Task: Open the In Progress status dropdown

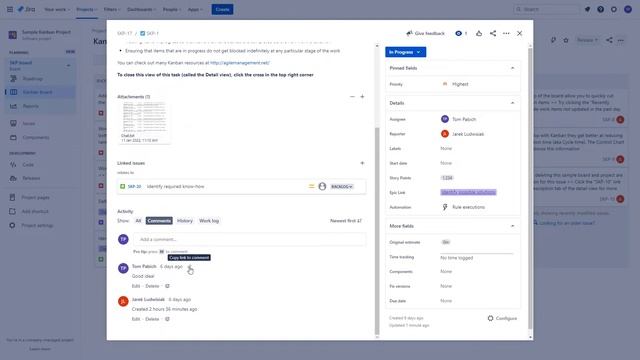Action: 405,52
